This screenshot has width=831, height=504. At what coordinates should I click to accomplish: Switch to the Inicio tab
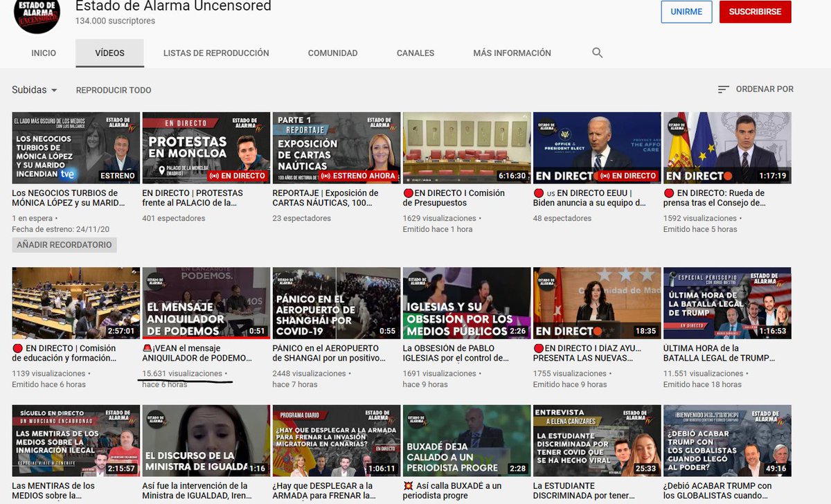tap(44, 53)
